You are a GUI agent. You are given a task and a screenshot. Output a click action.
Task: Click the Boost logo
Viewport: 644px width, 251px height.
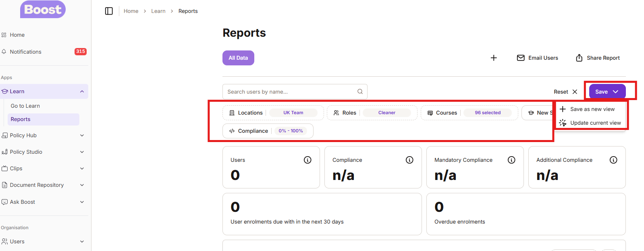[x=43, y=9]
